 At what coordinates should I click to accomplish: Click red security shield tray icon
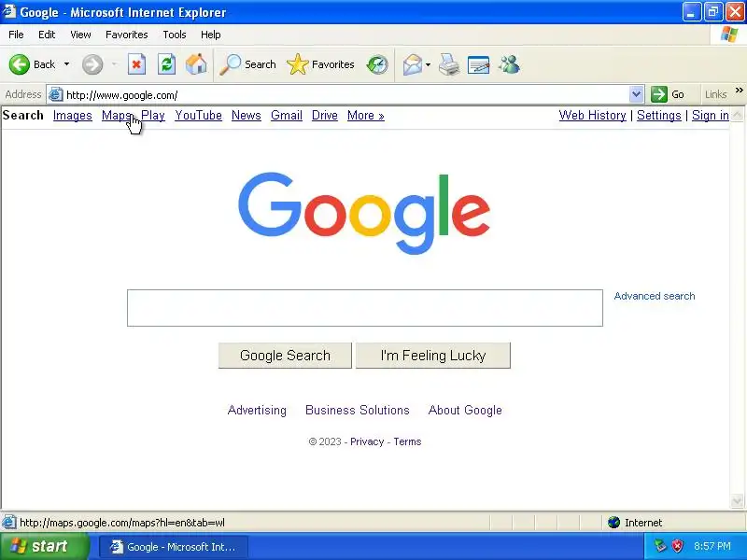678,546
